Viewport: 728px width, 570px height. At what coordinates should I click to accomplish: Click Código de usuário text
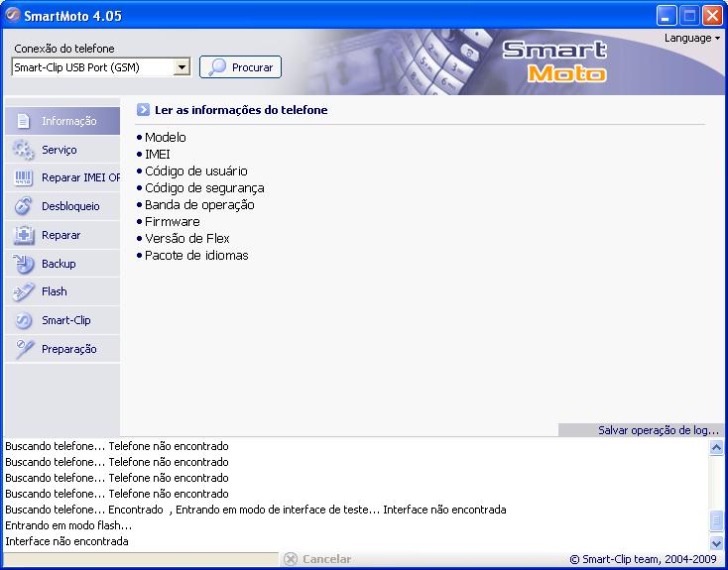pyautogui.click(x=196, y=171)
